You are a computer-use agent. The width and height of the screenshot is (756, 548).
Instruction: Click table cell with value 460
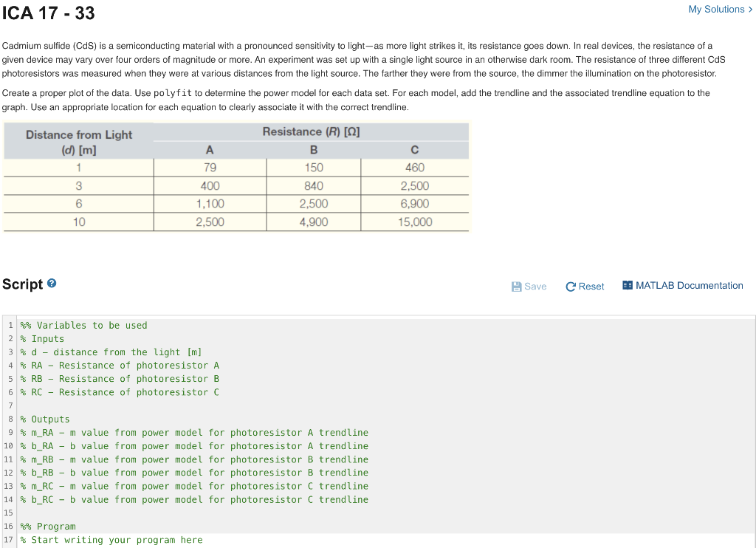(415, 168)
